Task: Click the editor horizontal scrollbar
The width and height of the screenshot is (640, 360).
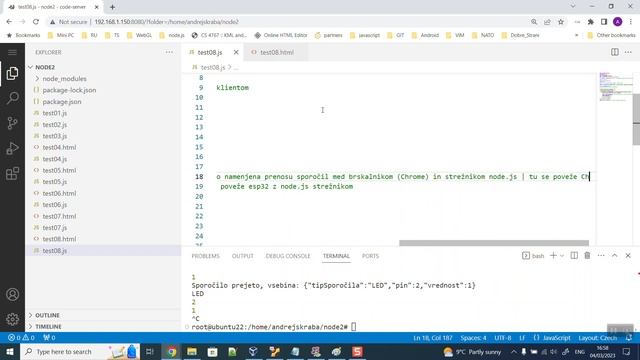Action: point(494,243)
